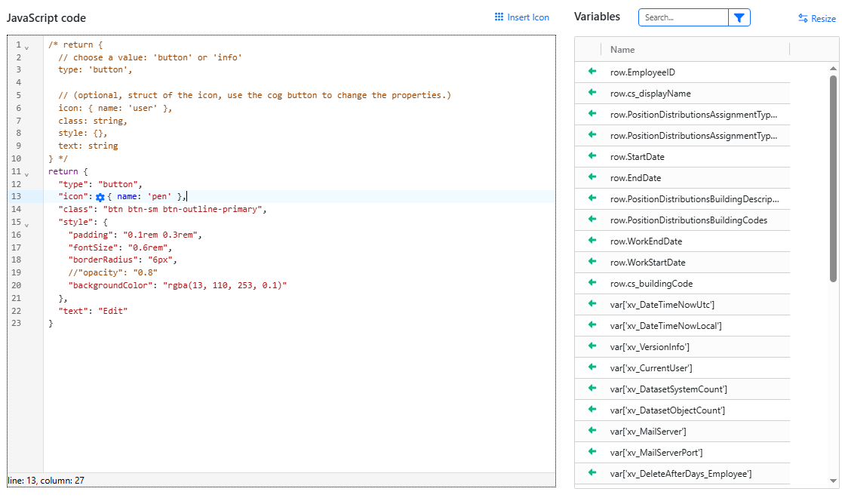Select the row.cs_displayName variable name
The height and width of the screenshot is (504, 842).
pos(650,94)
